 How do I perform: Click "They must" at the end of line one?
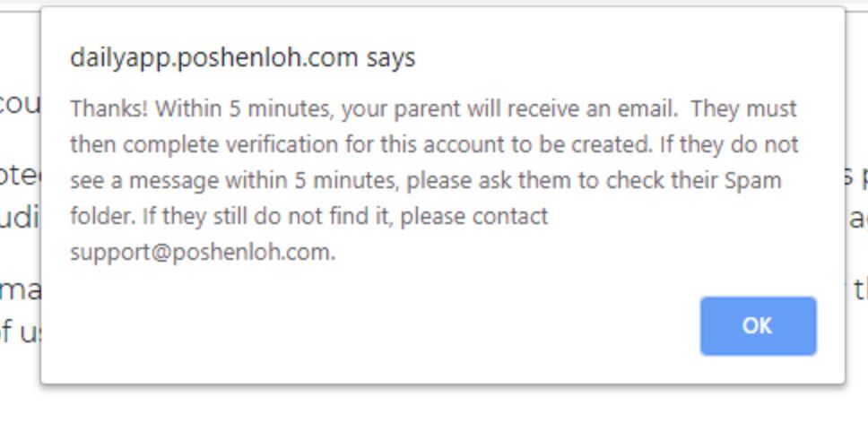[x=744, y=109]
